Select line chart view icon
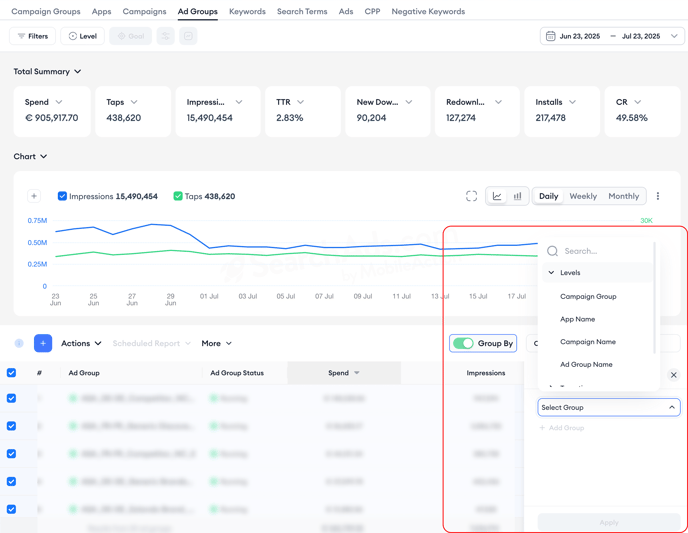 tap(497, 196)
